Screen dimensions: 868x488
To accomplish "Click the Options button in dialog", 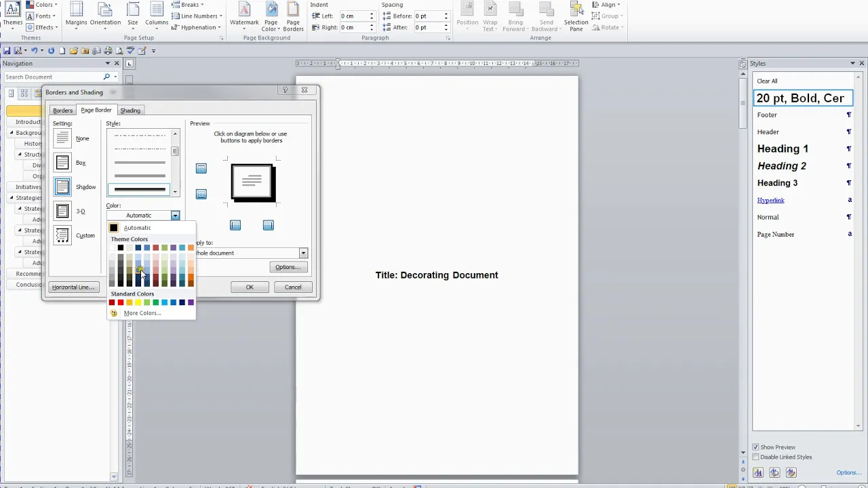I will [288, 267].
